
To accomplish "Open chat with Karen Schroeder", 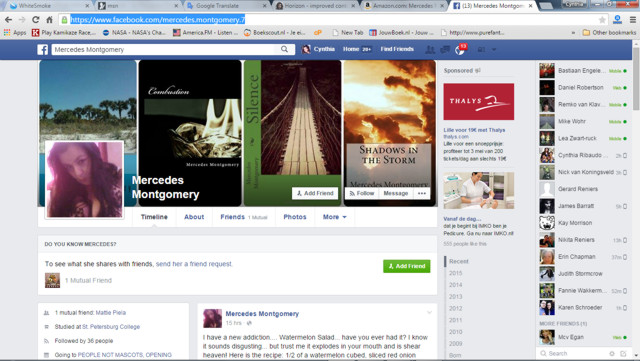I will pyautogui.click(x=582, y=308).
